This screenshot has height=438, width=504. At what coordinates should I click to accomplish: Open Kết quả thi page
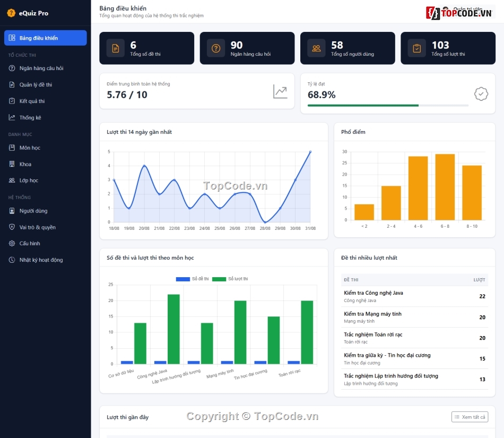[x=45, y=101]
